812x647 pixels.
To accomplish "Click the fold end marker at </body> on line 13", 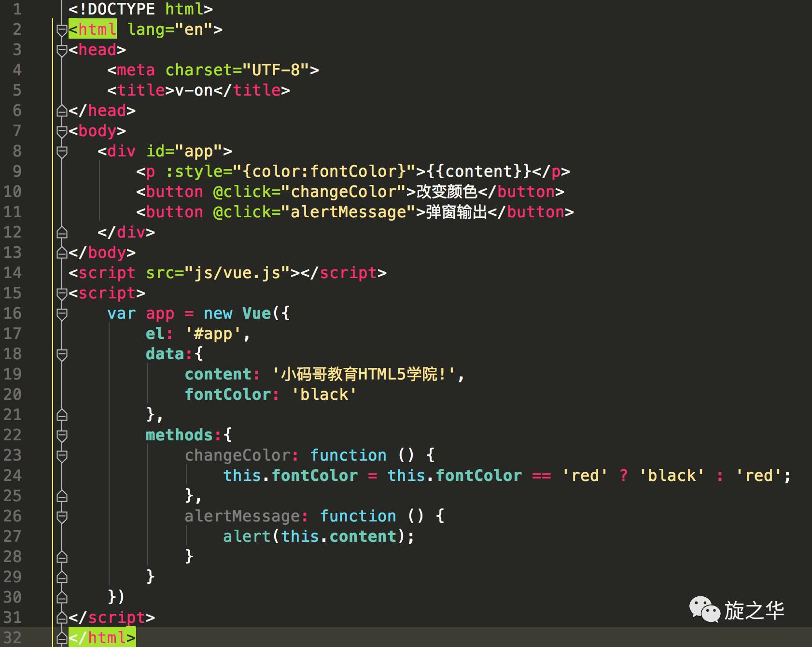I will tap(62, 253).
